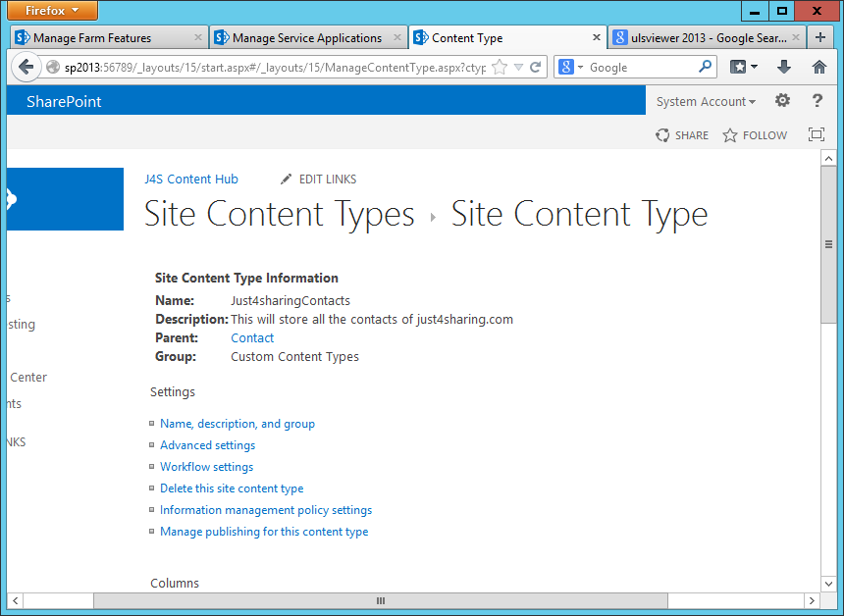
Task: Reload the current page
Action: tap(535, 68)
